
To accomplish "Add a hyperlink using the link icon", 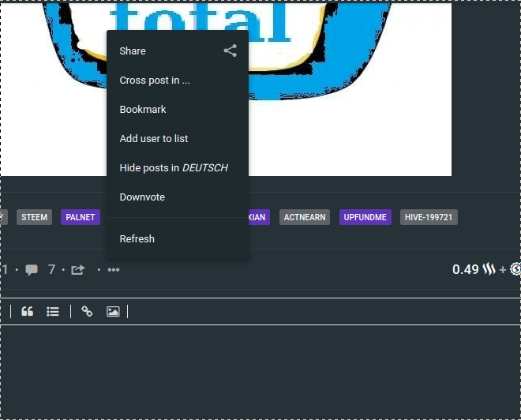I will click(87, 311).
